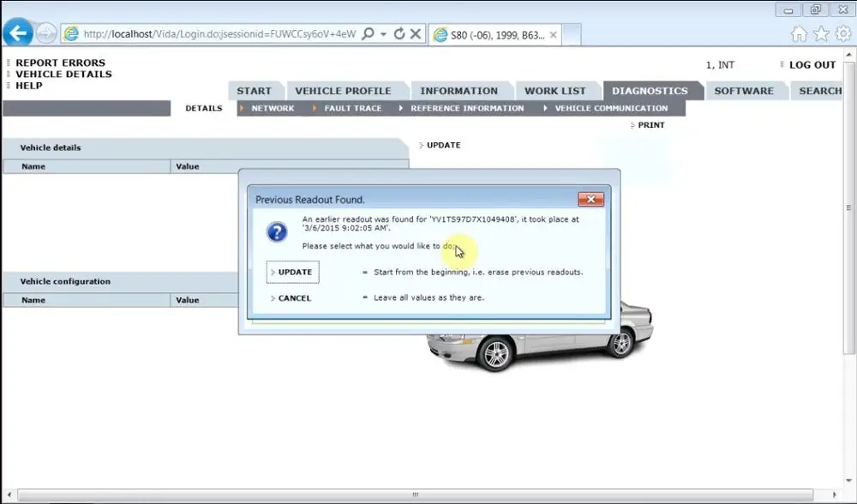Click the address bar URL field
This screenshot has height=504, width=857.
219,34
